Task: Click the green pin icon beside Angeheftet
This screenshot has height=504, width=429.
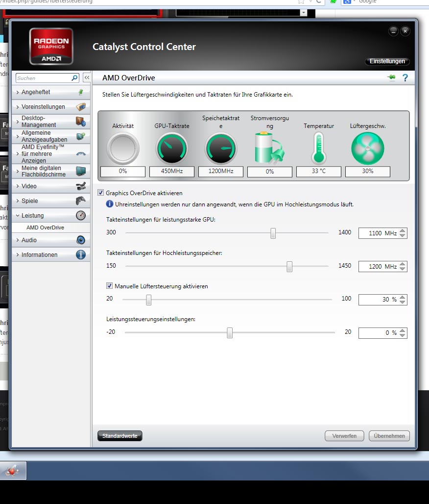Action: (81, 92)
